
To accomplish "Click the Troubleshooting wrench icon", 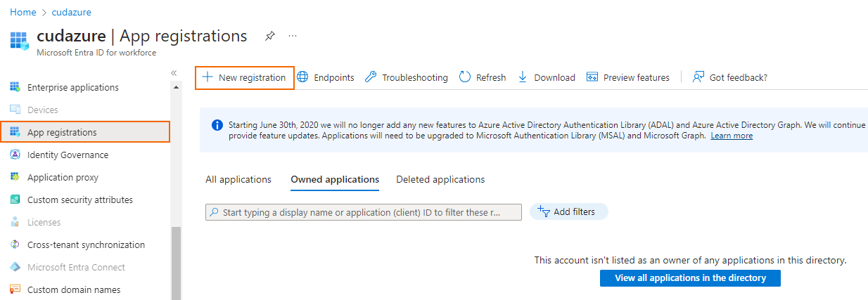I will coord(371,77).
